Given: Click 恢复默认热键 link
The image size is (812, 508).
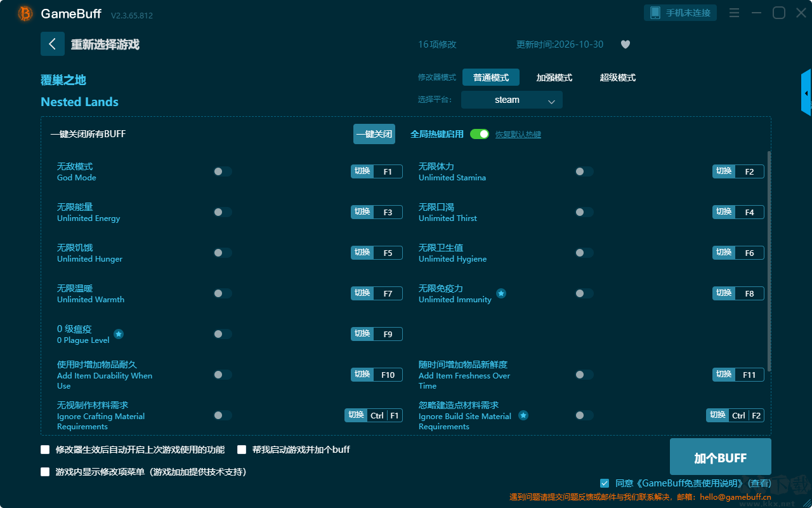Looking at the screenshot, I should 518,135.
